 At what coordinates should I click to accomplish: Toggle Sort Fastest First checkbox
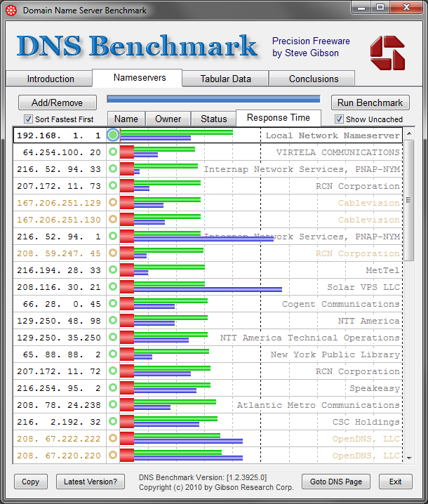[28, 119]
